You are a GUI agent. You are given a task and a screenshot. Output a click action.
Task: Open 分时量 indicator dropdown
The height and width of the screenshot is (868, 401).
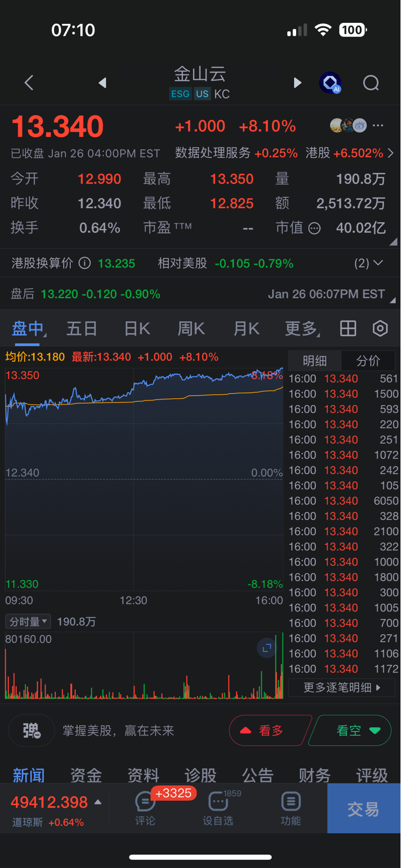28,621
